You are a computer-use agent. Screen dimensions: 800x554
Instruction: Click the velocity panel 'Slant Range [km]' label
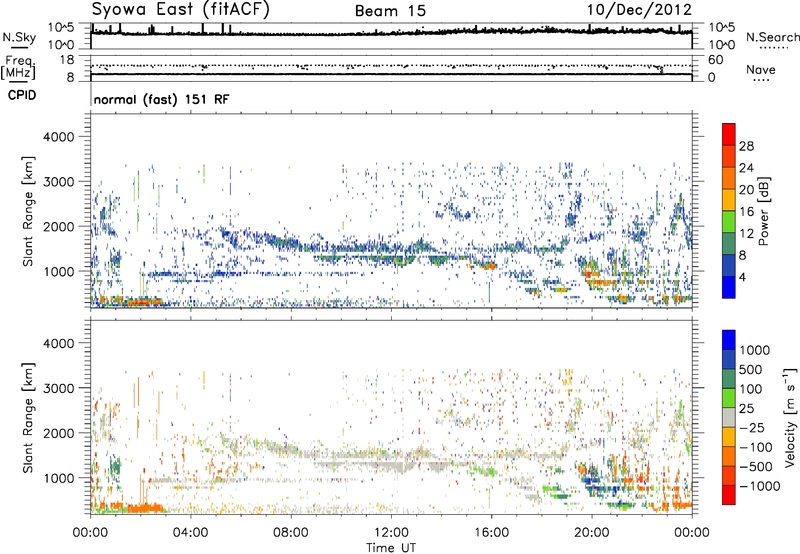click(28, 417)
